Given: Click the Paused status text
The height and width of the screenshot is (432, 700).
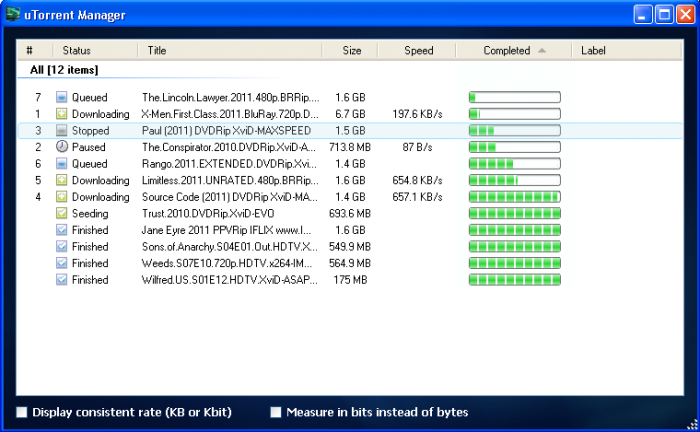Looking at the screenshot, I should pos(88,147).
